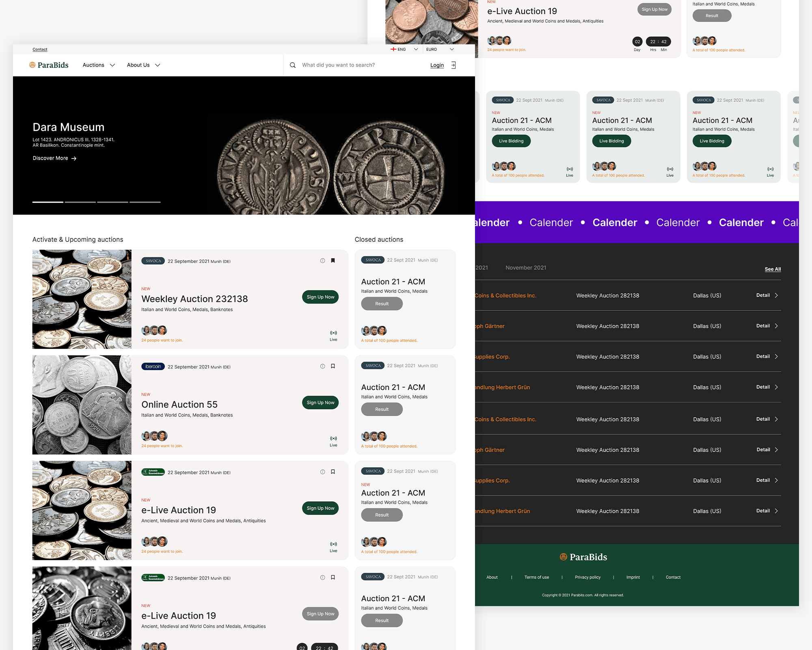Click the login arrow icon
This screenshot has height=650, width=812.
[454, 65]
